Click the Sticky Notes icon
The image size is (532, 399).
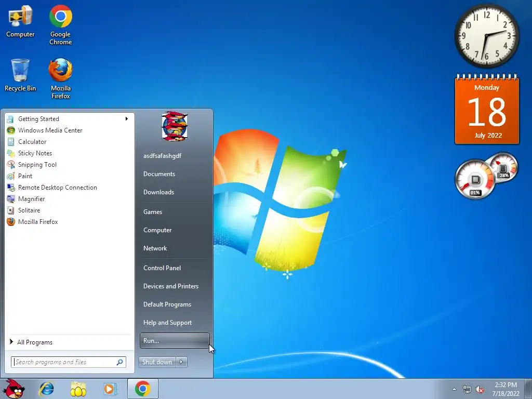pos(11,153)
